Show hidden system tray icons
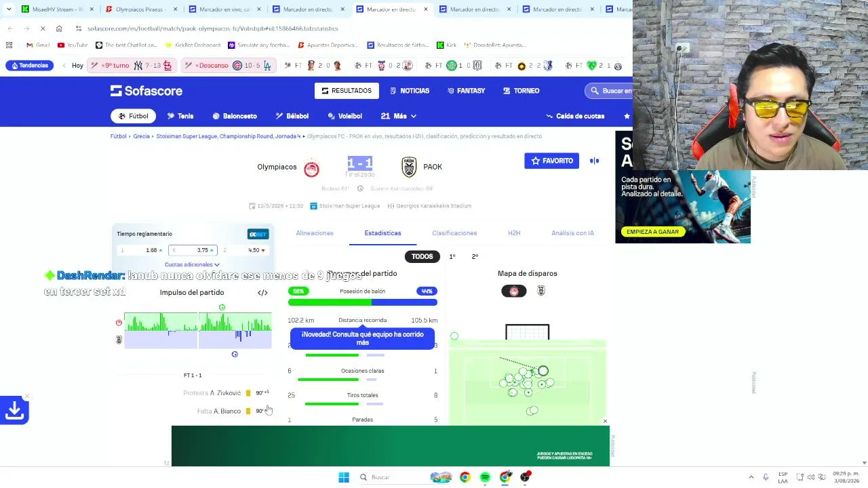 pos(751,477)
